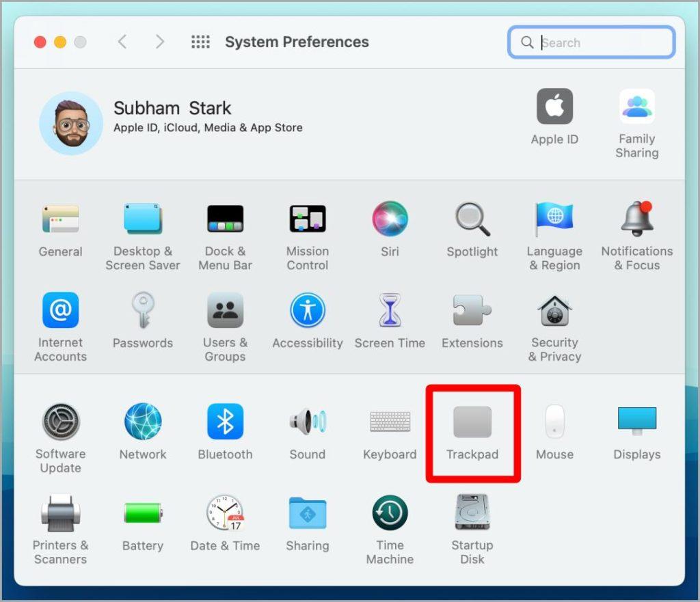Click the Subham Stark profile avatar
This screenshot has height=602, width=700.
tap(71, 123)
